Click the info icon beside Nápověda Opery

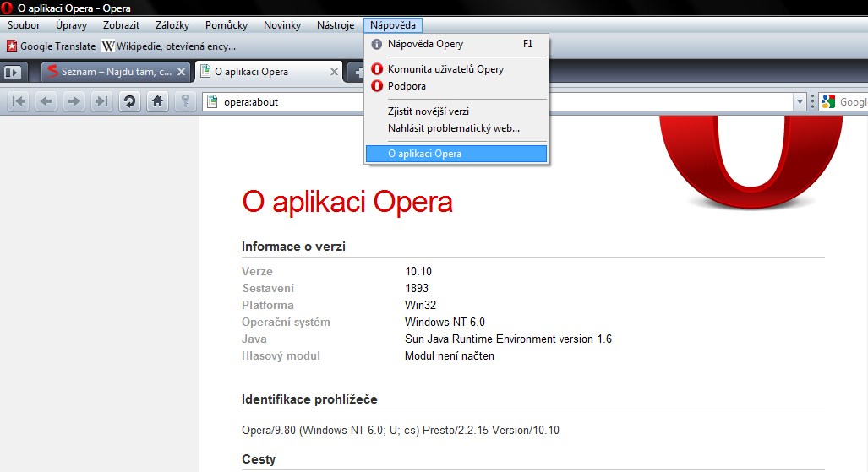coord(376,44)
